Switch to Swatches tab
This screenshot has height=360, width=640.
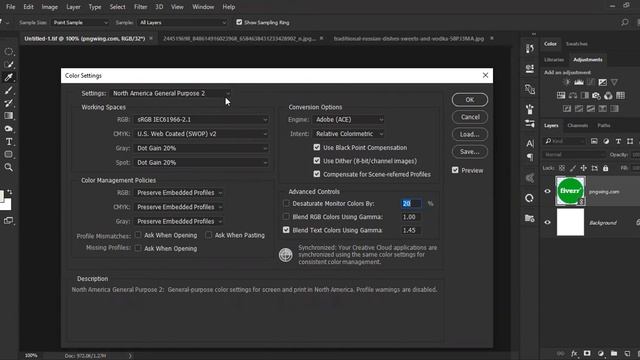point(576,44)
